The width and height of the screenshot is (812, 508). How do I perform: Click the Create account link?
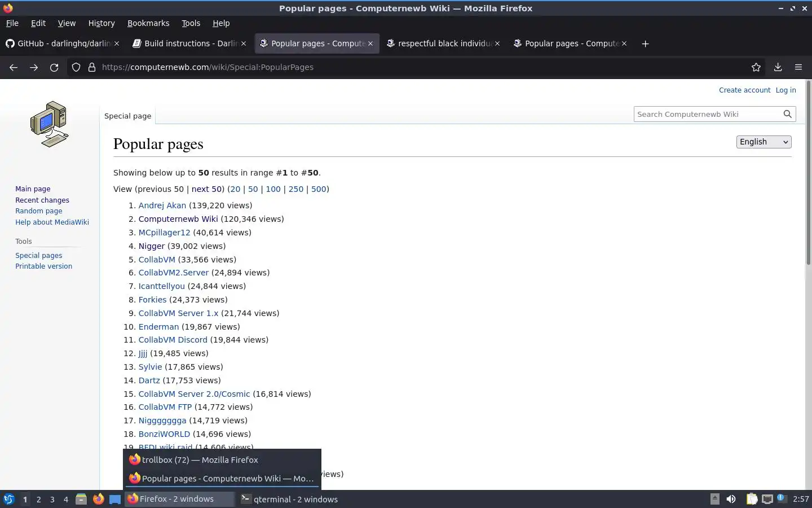pyautogui.click(x=744, y=90)
